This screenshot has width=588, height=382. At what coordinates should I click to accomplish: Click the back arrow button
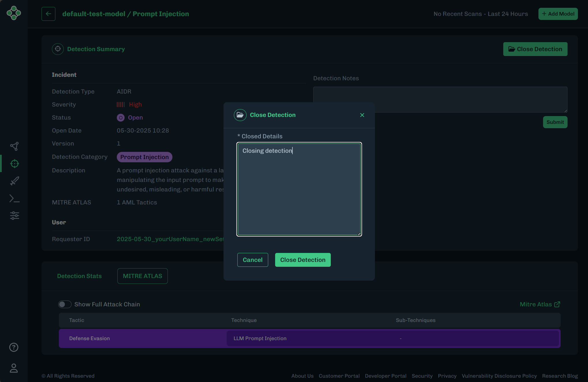(x=48, y=14)
